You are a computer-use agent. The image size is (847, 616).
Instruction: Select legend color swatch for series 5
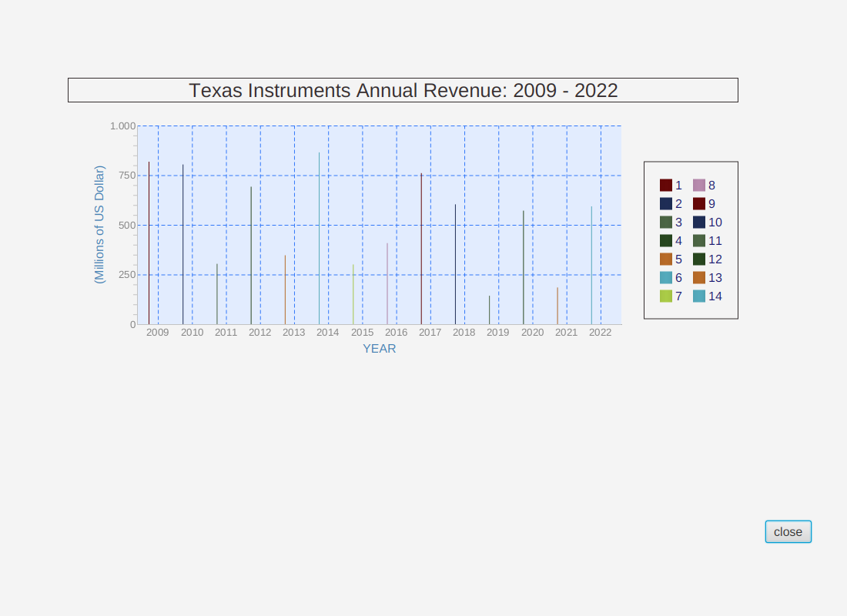[666, 259]
